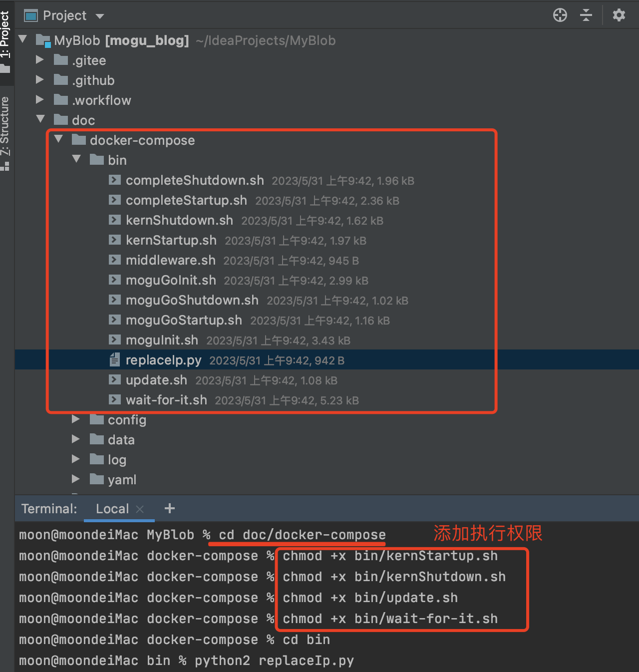639x672 pixels.
Task: Click the docker-compose folder icon
Action: coord(79,140)
